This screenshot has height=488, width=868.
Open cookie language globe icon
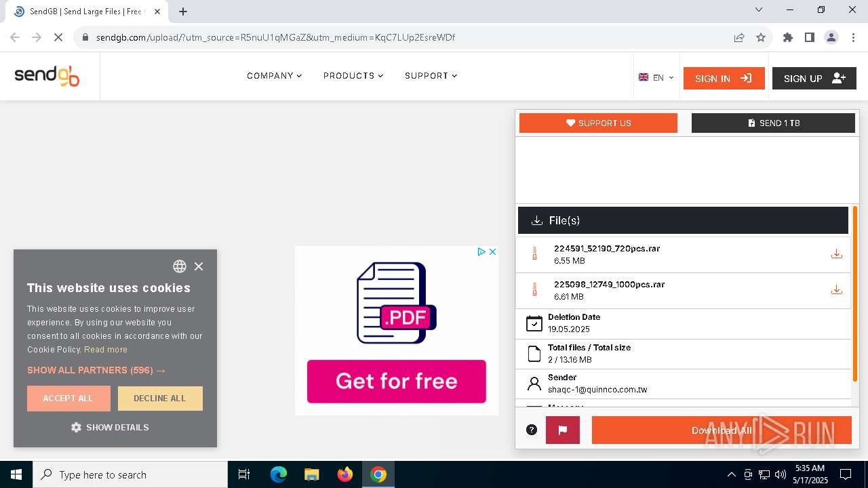point(180,266)
